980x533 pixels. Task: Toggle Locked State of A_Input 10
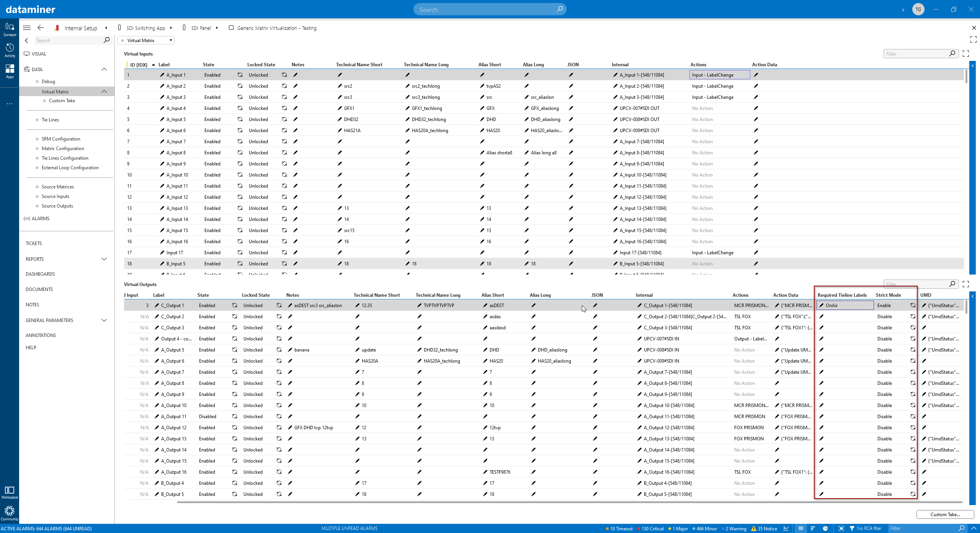[x=284, y=175]
